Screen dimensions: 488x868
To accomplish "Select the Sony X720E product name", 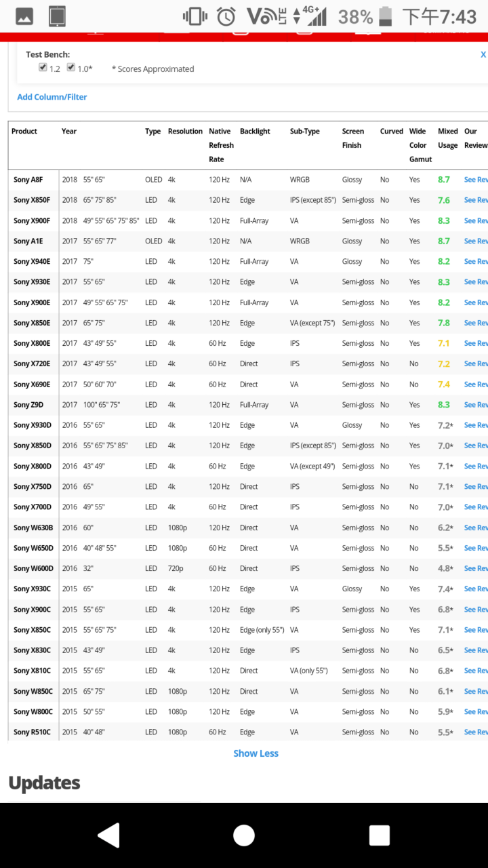I will (x=32, y=363).
